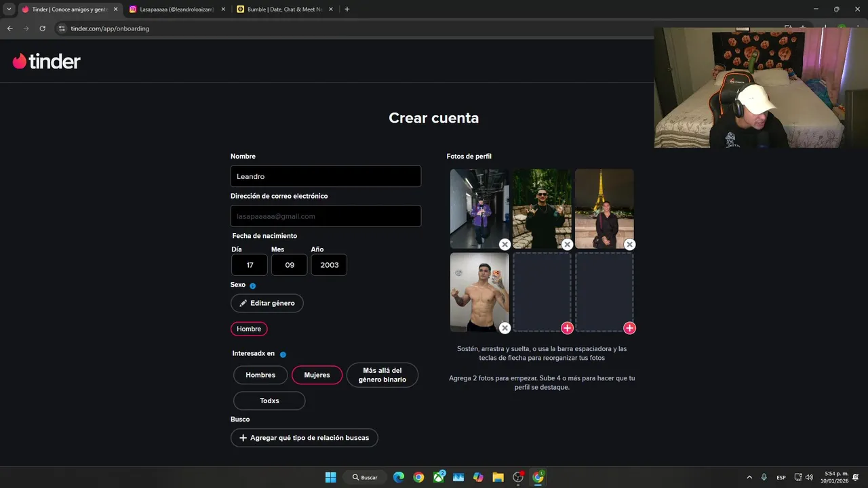
Task: Click the Día birth date field
Action: [x=250, y=265]
